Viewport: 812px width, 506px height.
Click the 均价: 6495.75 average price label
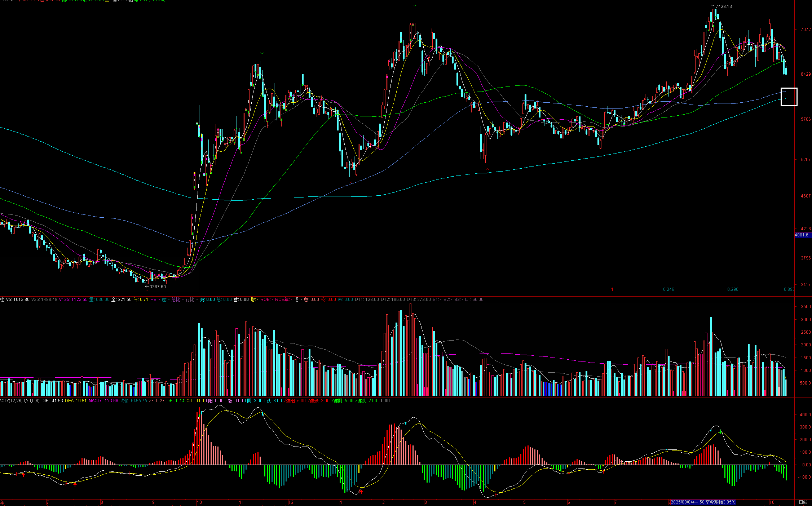(133, 401)
